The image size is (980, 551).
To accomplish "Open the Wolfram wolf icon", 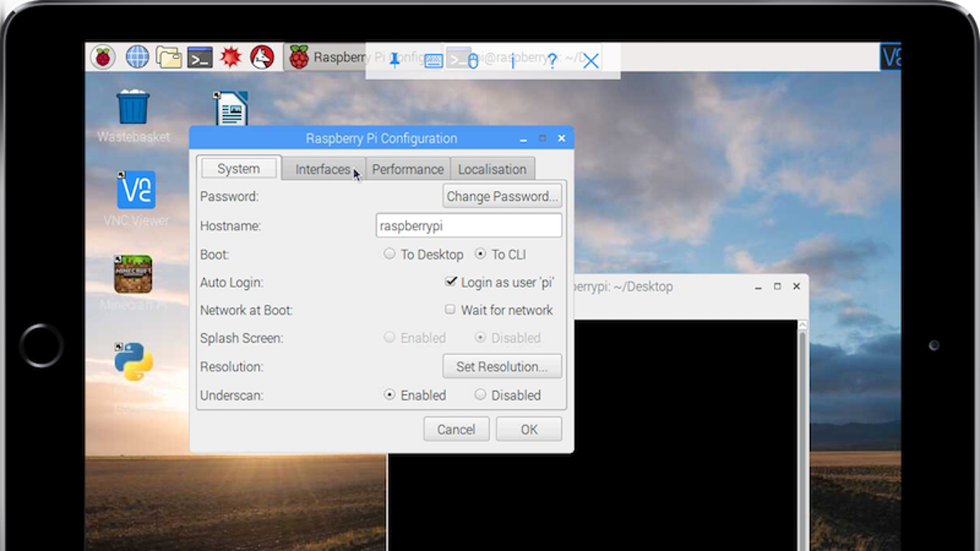I will pos(262,57).
